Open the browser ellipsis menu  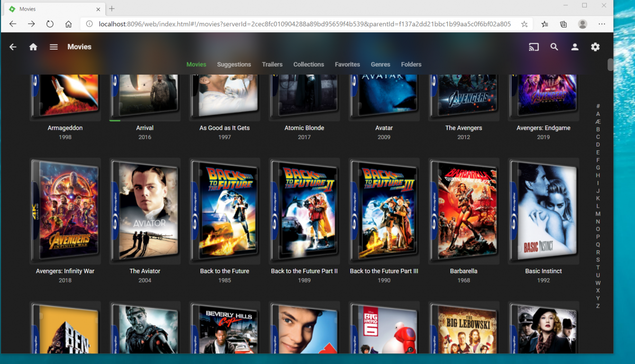[602, 24]
